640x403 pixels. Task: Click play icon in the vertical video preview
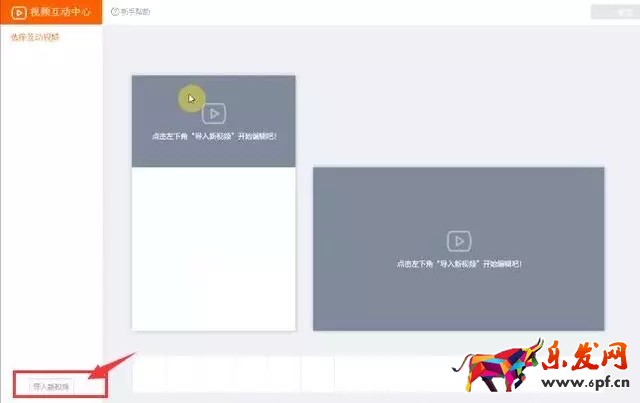pos(213,114)
